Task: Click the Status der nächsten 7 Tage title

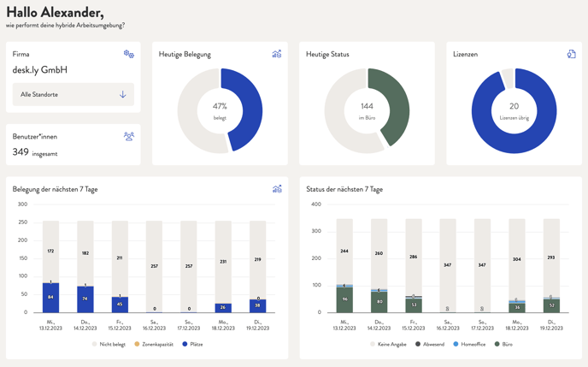Action: 344,189
